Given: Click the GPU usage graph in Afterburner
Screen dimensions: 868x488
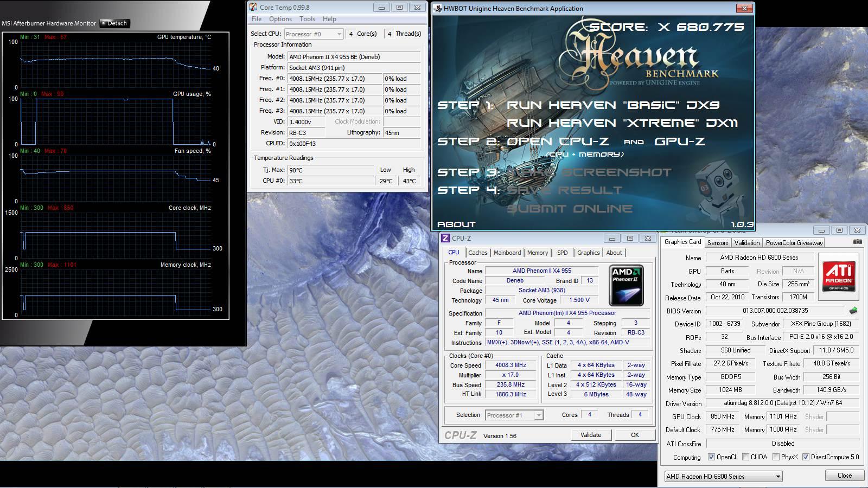Looking at the screenshot, I should (116, 121).
